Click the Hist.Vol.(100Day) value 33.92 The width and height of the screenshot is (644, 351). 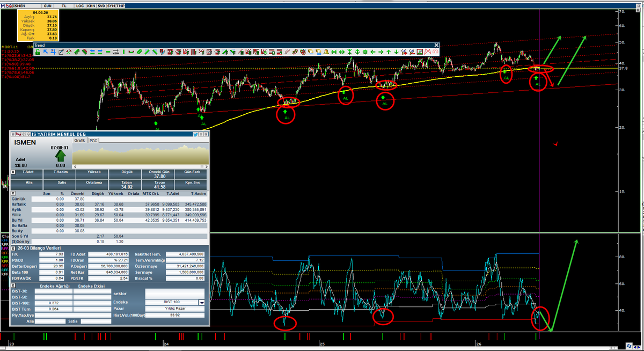point(175,315)
